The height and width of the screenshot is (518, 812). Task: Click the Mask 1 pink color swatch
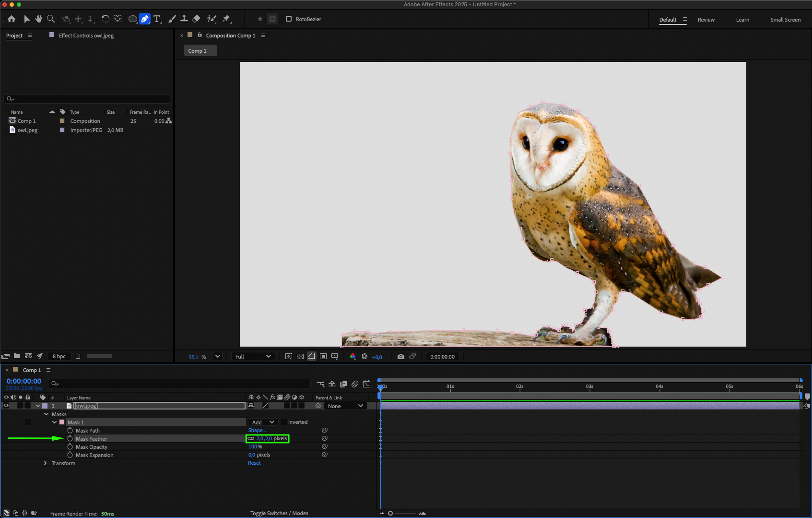tap(62, 422)
